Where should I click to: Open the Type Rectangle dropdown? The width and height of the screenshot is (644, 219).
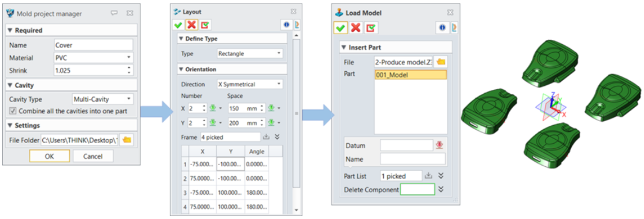point(279,53)
